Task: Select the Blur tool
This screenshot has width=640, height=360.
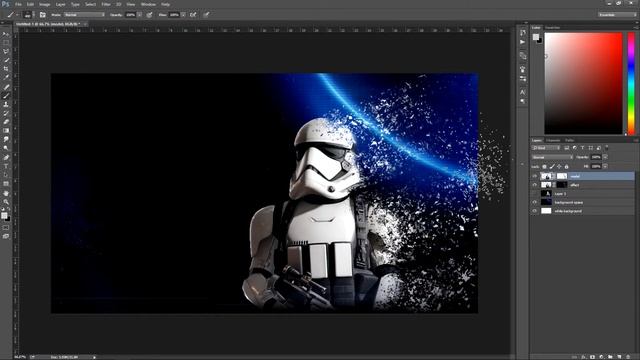Action: tap(6, 139)
